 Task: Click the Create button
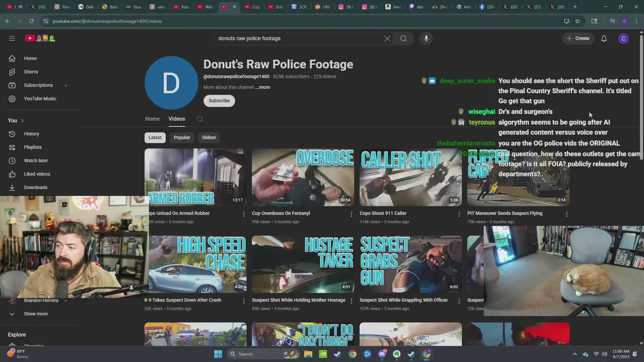coord(578,38)
